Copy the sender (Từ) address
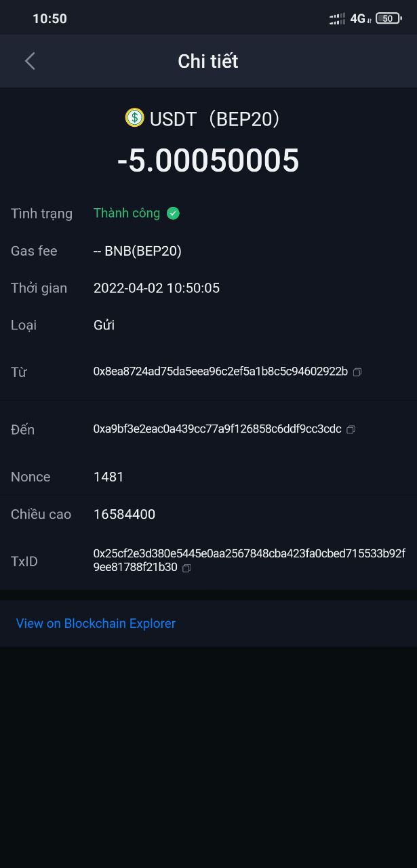The height and width of the screenshot is (868, 417). click(357, 372)
